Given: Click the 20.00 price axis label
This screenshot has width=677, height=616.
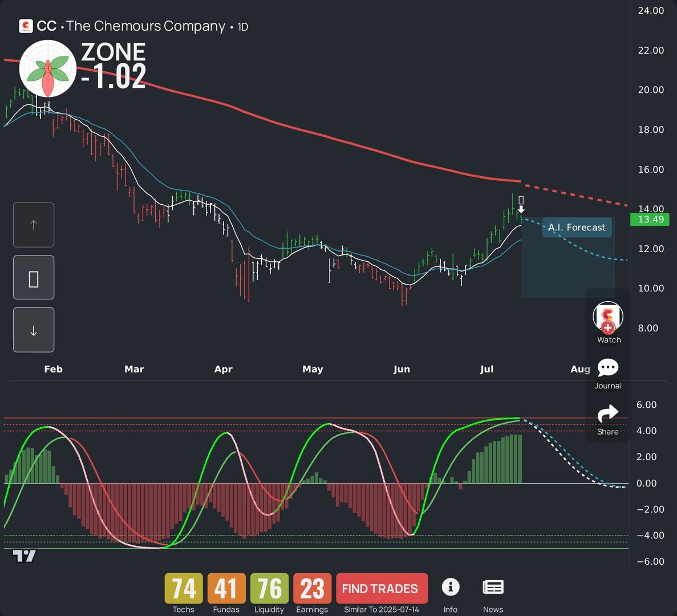Looking at the screenshot, I should click(651, 90).
